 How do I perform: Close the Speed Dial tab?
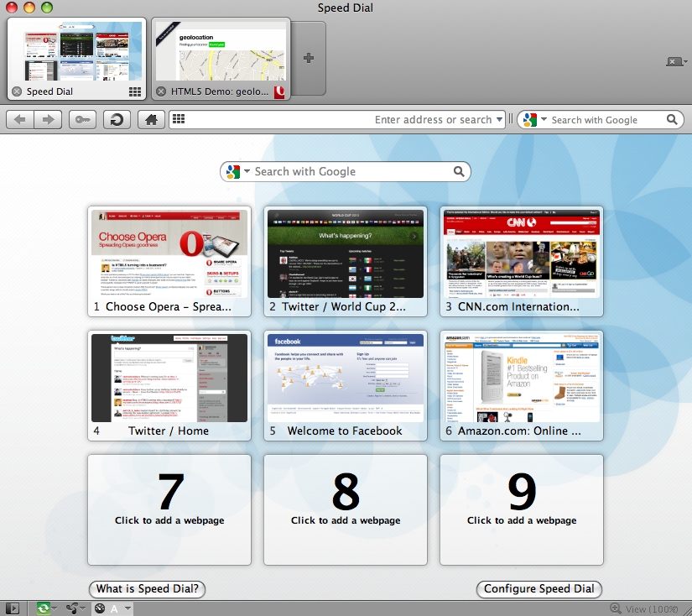pyautogui.click(x=17, y=91)
